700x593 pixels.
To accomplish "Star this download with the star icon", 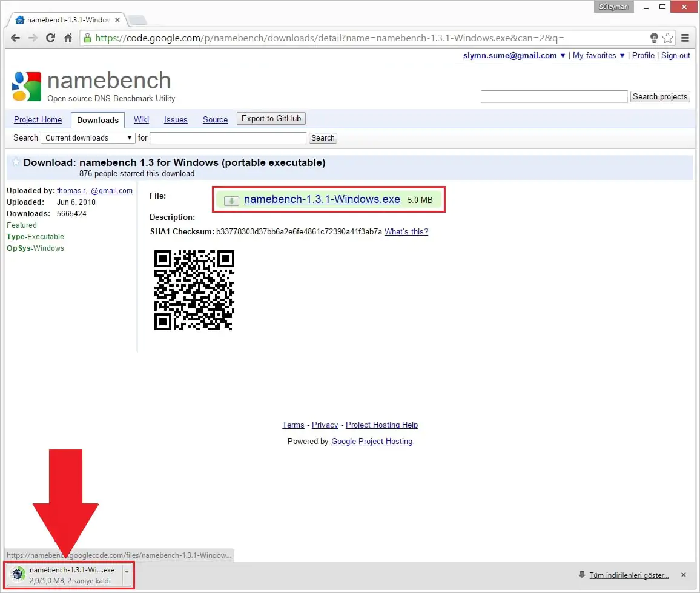I will point(16,162).
